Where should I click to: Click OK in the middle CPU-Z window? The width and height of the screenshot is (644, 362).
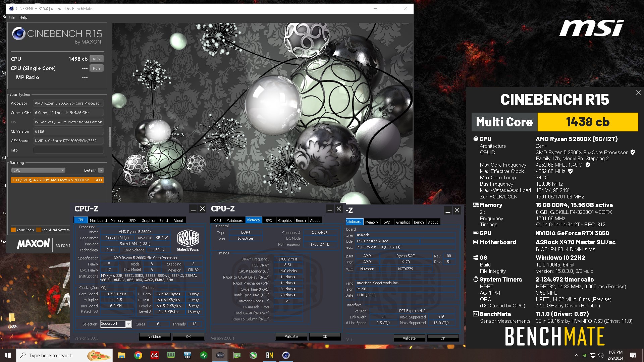point(325,337)
